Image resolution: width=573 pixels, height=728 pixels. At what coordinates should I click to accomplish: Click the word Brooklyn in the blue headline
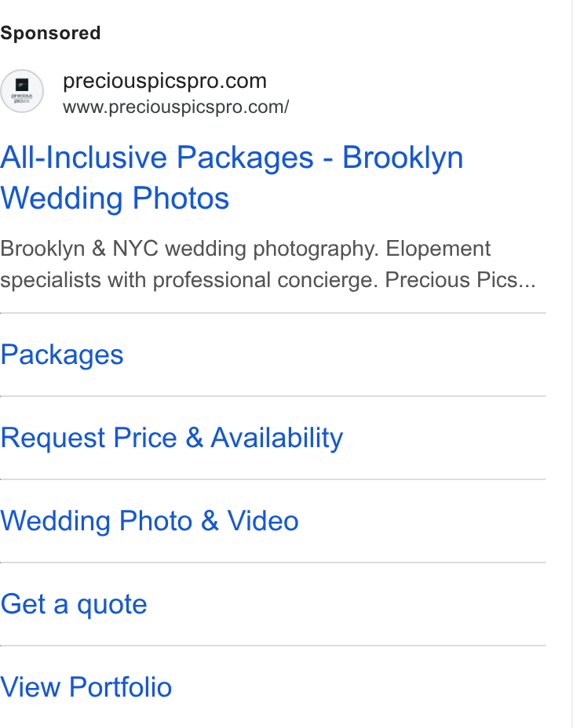pos(403,158)
